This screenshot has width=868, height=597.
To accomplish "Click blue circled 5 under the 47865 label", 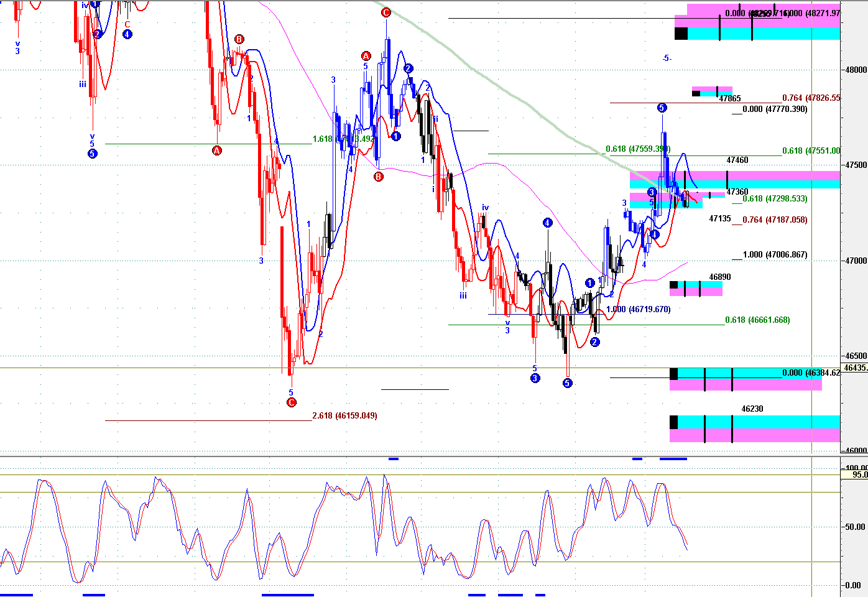I will click(x=662, y=108).
